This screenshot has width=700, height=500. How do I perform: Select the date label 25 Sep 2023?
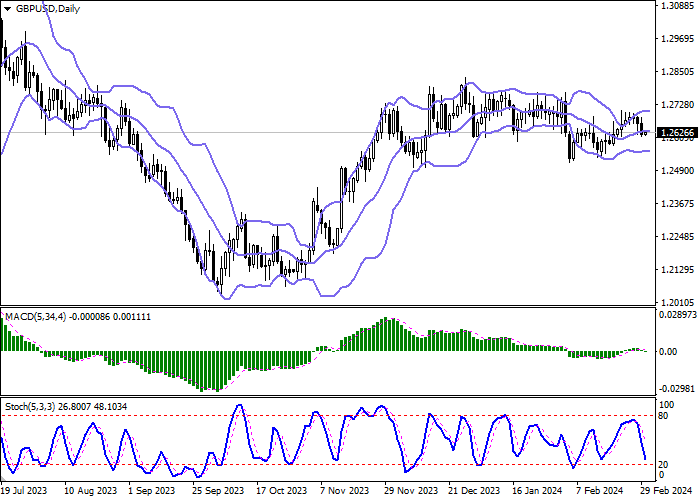(218, 491)
